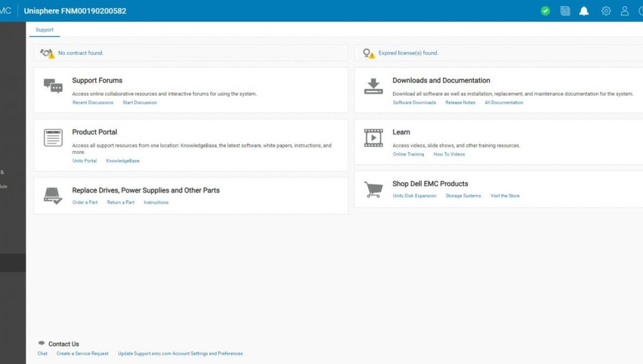Click Replace Drives, Power Supplies heading

(146, 191)
